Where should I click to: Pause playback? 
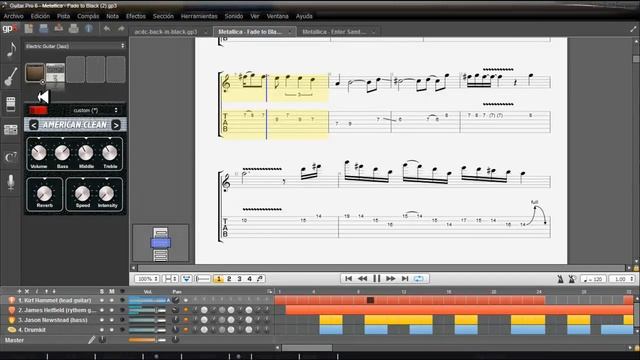376,278
